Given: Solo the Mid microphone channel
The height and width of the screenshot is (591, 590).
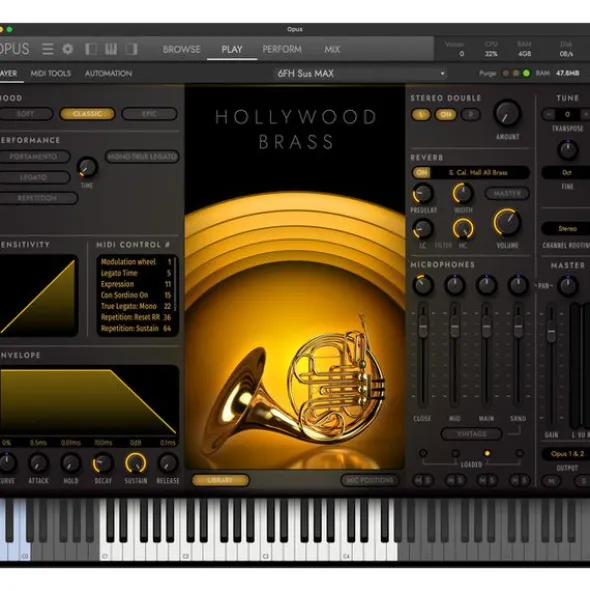Looking at the screenshot, I should point(460,480).
